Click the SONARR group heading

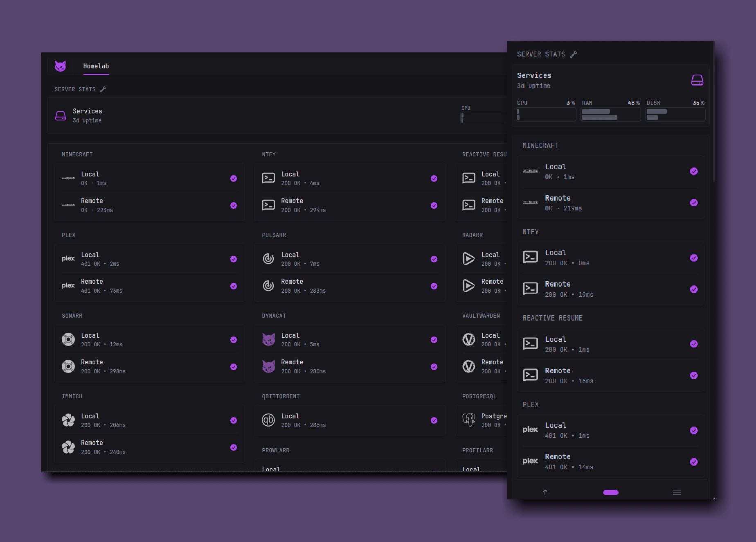click(72, 316)
